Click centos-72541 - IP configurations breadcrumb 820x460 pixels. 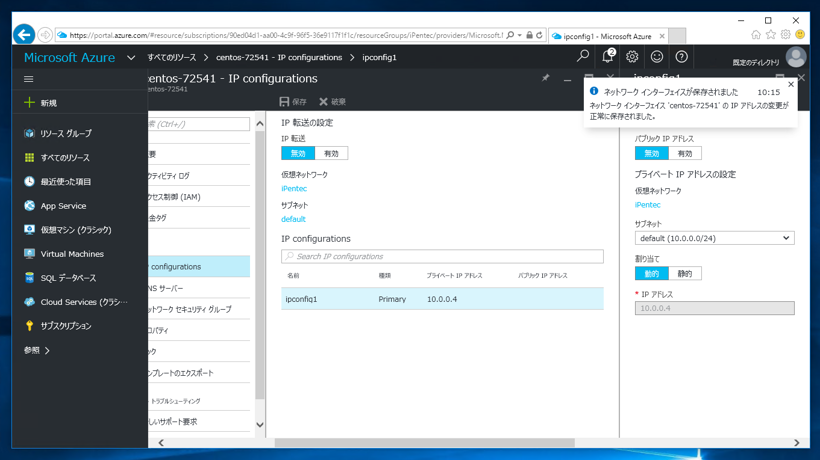tap(279, 58)
